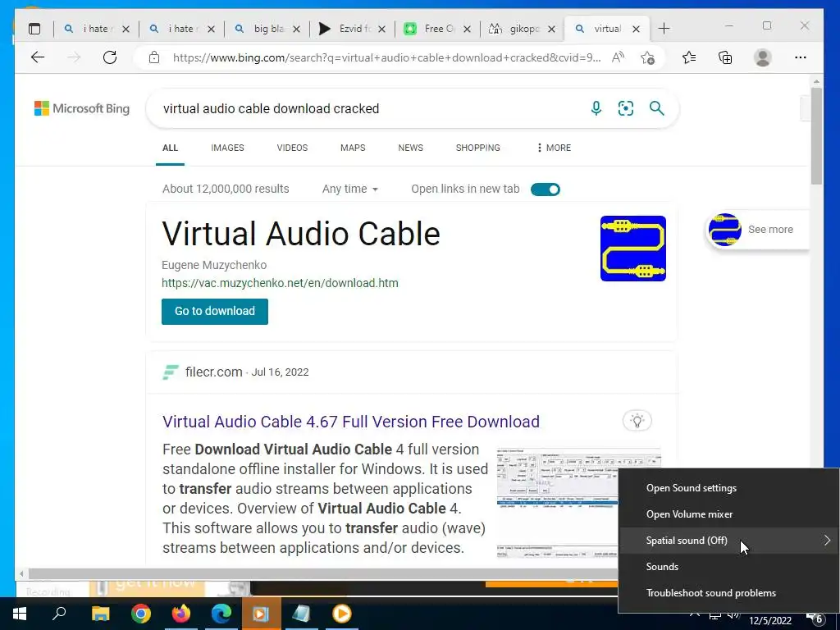
Task: Select the ALL results tab
Action: pos(170,148)
